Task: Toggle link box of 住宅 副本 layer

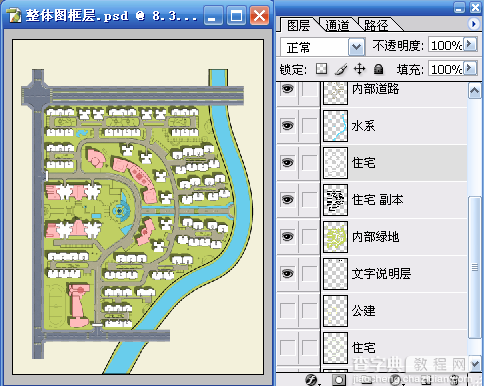Action: [x=309, y=200]
